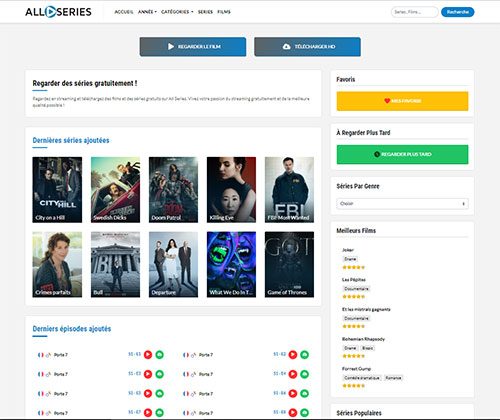Expand the Choisir genre dropdown

point(402,203)
